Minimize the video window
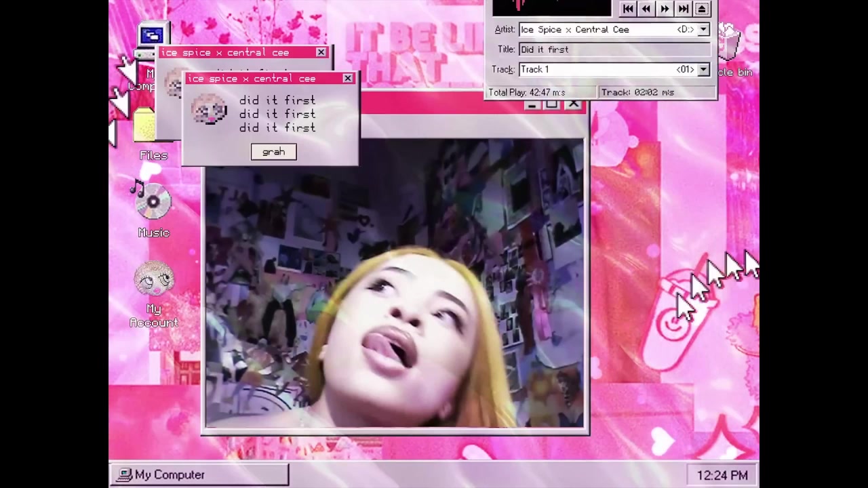The width and height of the screenshot is (868, 488). point(533,104)
